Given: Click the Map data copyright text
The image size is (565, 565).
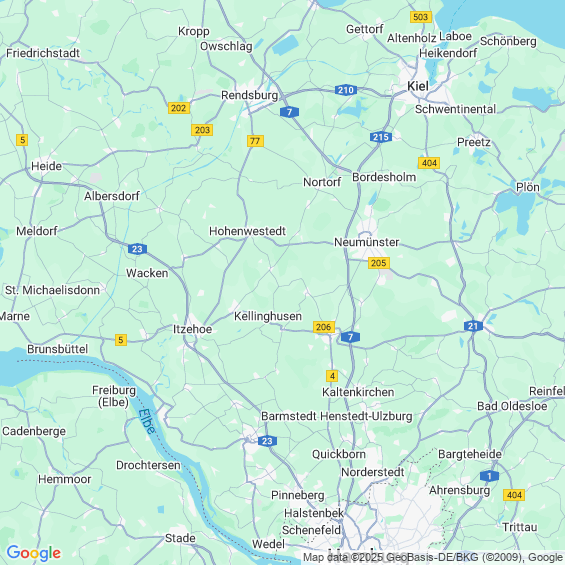Looking at the screenshot, I should click(433, 557).
